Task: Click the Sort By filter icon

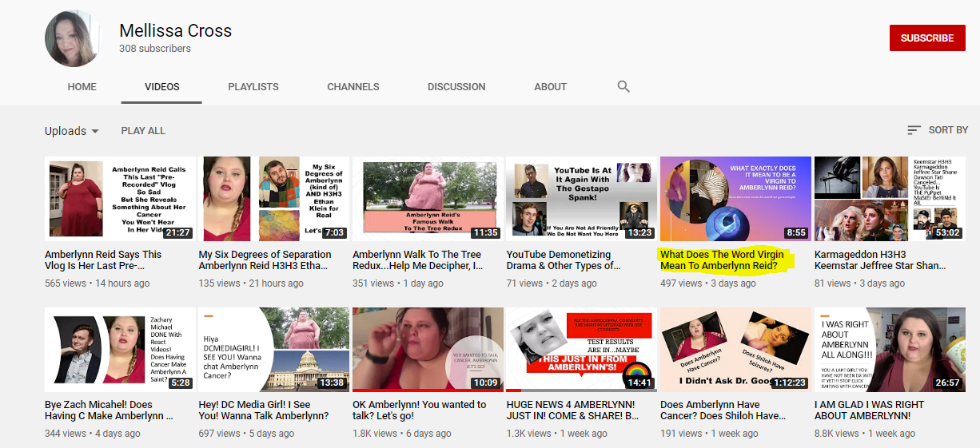Action: (914, 130)
